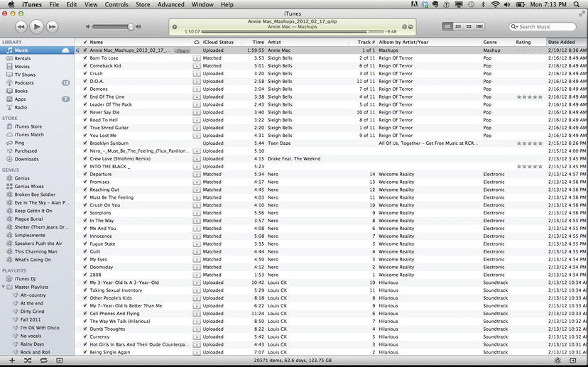
Task: Open the Advanced menu
Action: click(171, 4)
